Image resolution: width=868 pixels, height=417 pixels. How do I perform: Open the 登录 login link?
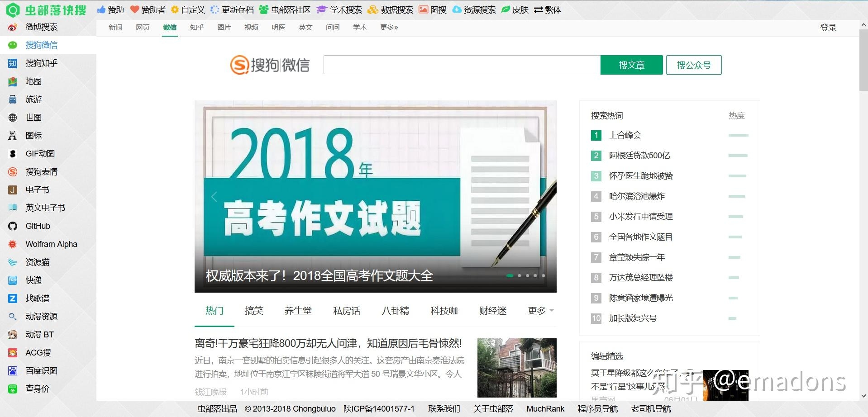(x=828, y=27)
